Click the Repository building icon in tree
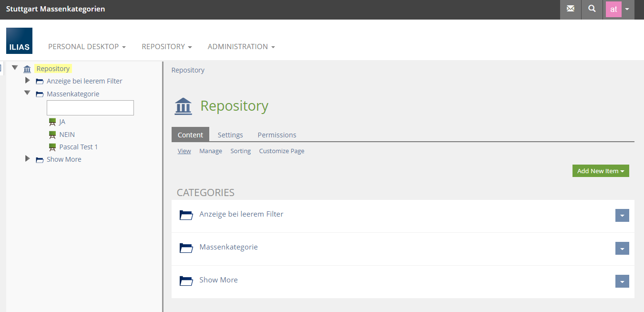This screenshot has height=312, width=644. [27, 69]
